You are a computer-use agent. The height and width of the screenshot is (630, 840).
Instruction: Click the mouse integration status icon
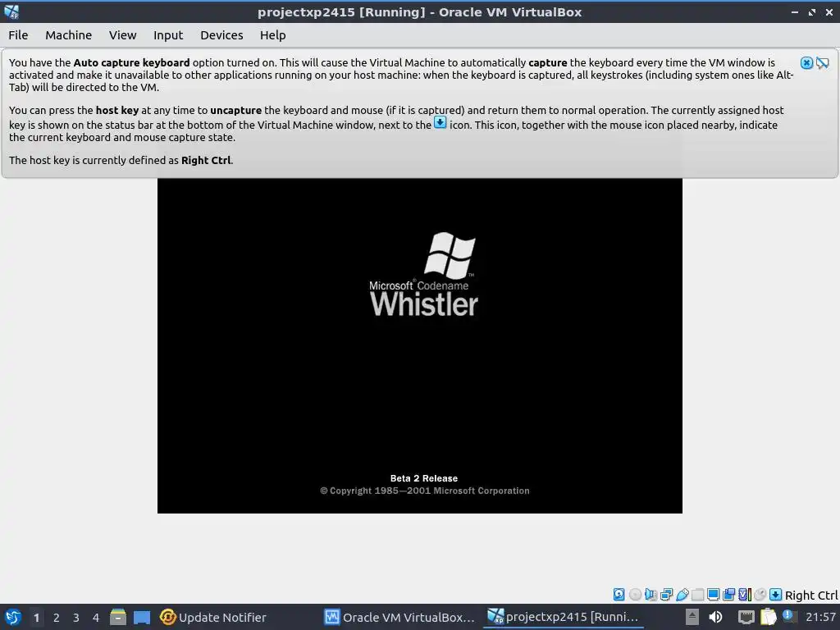pos(760,594)
